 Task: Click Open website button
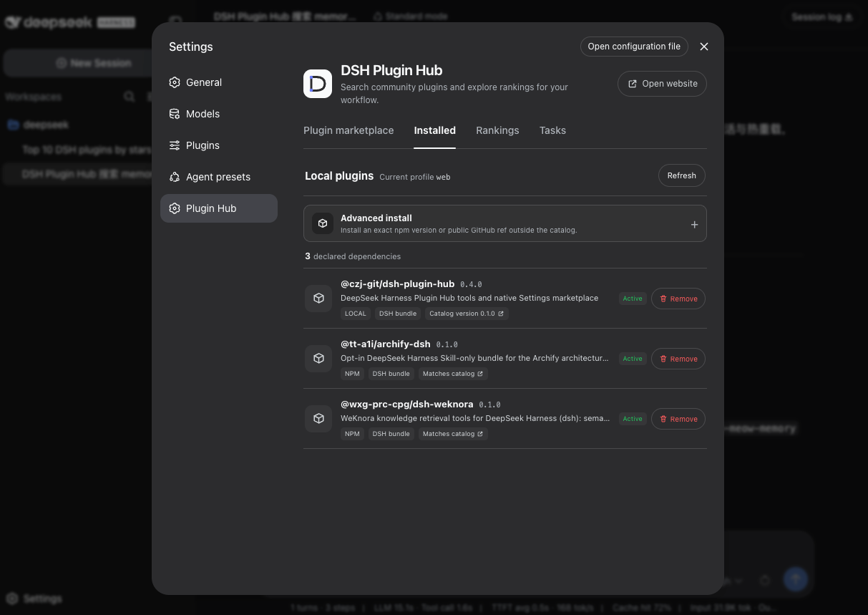[662, 84]
